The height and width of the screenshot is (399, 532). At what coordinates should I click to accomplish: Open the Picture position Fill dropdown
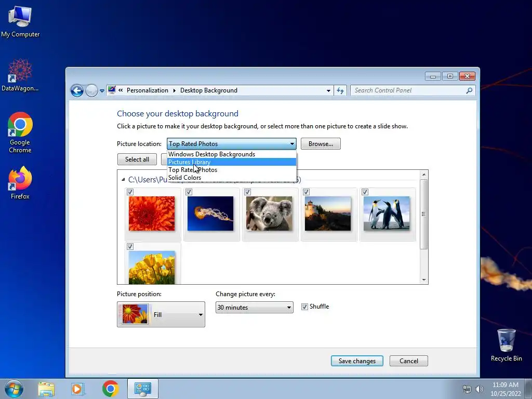click(x=161, y=314)
